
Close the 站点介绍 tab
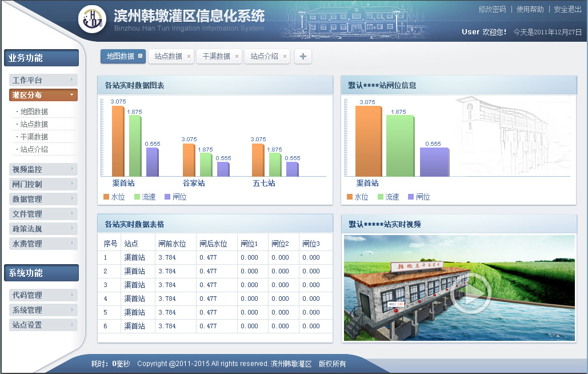coord(285,57)
